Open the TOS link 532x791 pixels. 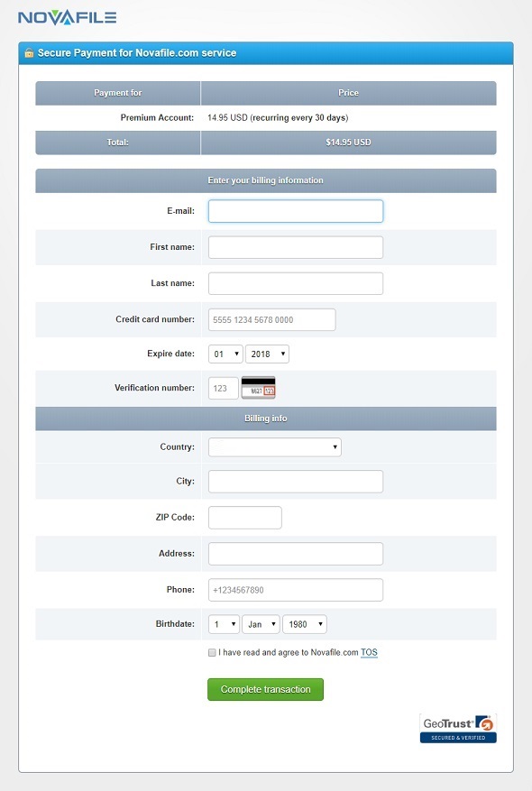[x=369, y=652]
